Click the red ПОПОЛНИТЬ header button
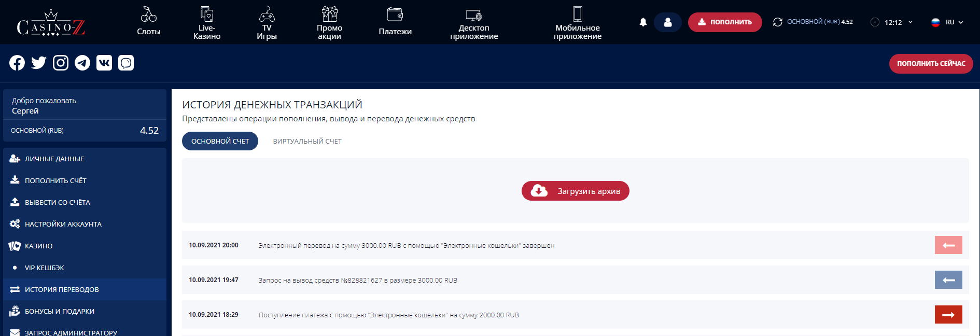Image resolution: width=980 pixels, height=336 pixels. (725, 22)
